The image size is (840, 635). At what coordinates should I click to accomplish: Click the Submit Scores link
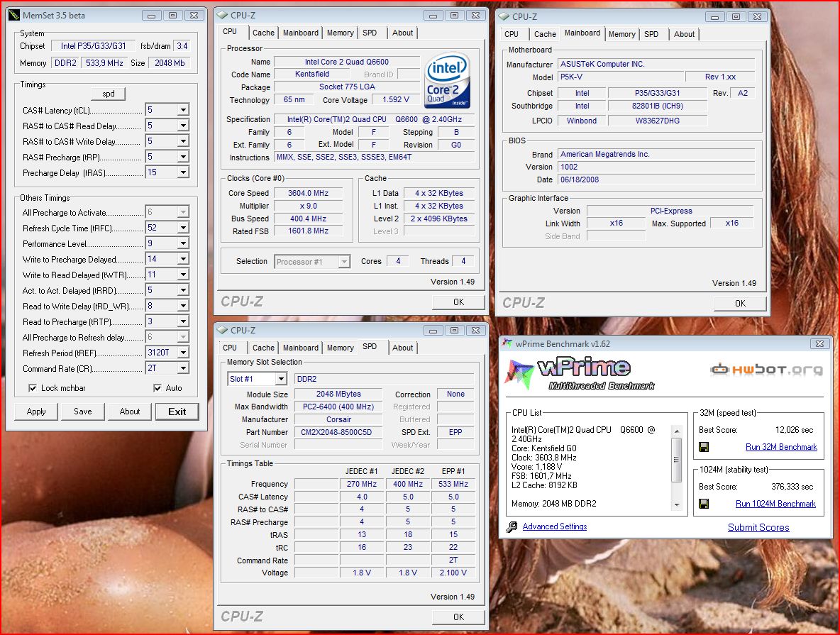coord(758,527)
